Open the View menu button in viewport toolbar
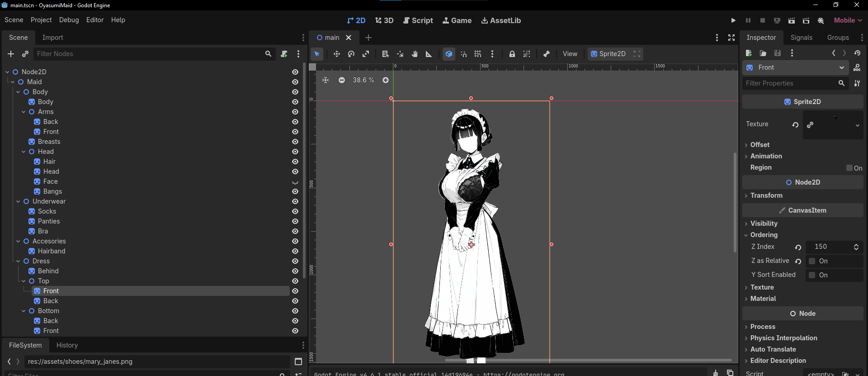This screenshot has width=868, height=376. 570,54
